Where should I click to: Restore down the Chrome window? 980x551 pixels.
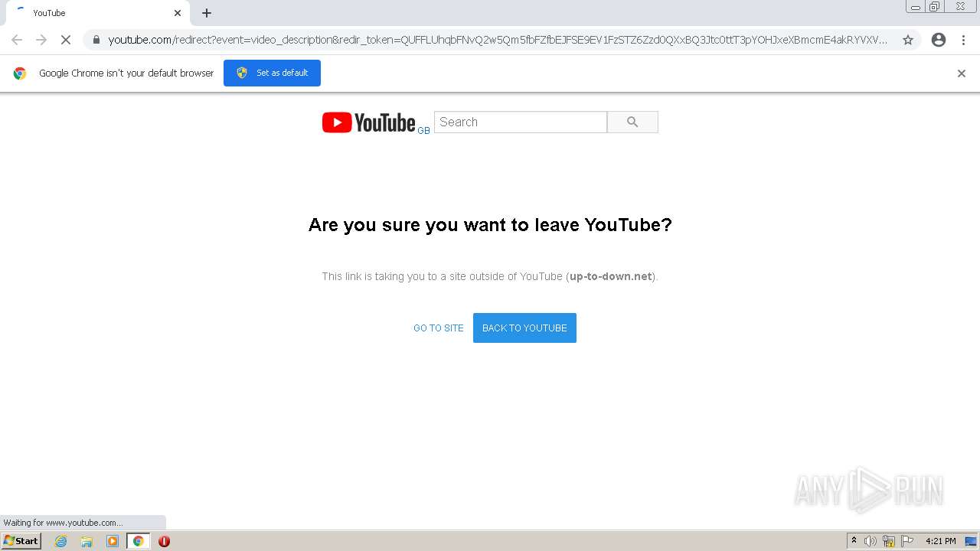[x=935, y=7]
